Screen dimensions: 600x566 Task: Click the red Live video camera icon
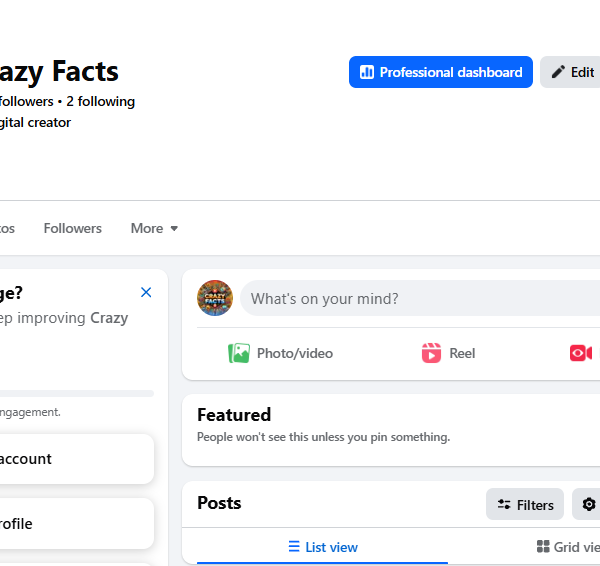580,353
